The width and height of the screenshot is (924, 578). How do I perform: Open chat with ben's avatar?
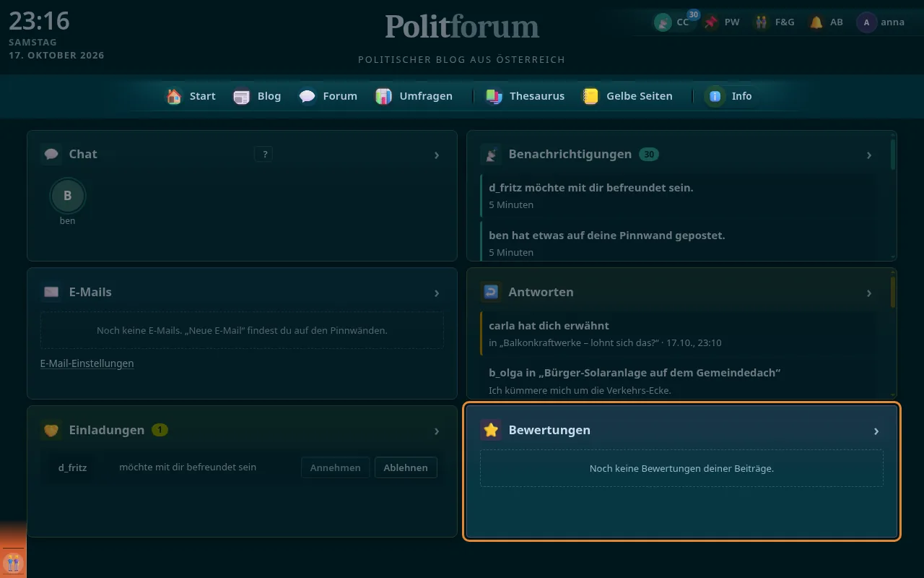pos(68,195)
